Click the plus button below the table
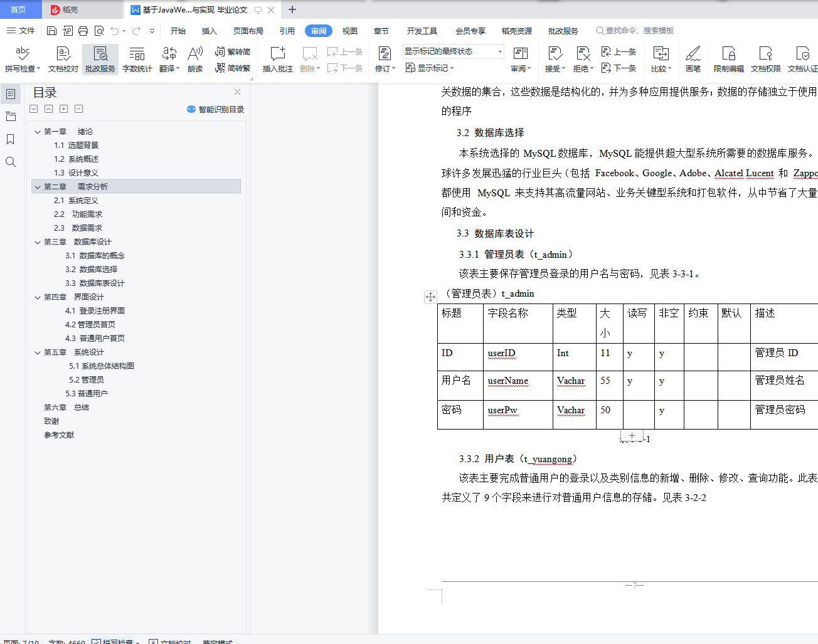The height and width of the screenshot is (644, 818). [x=632, y=435]
